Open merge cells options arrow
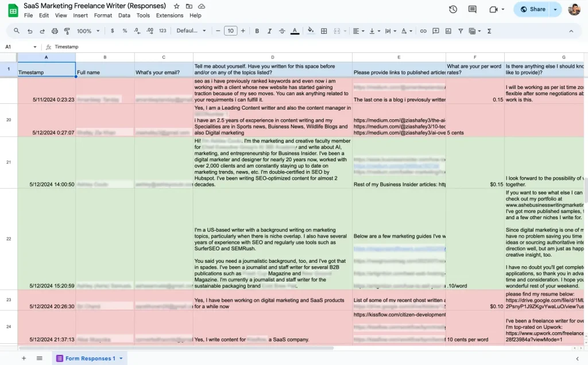Viewport: 588px width, 365px height. point(345,31)
